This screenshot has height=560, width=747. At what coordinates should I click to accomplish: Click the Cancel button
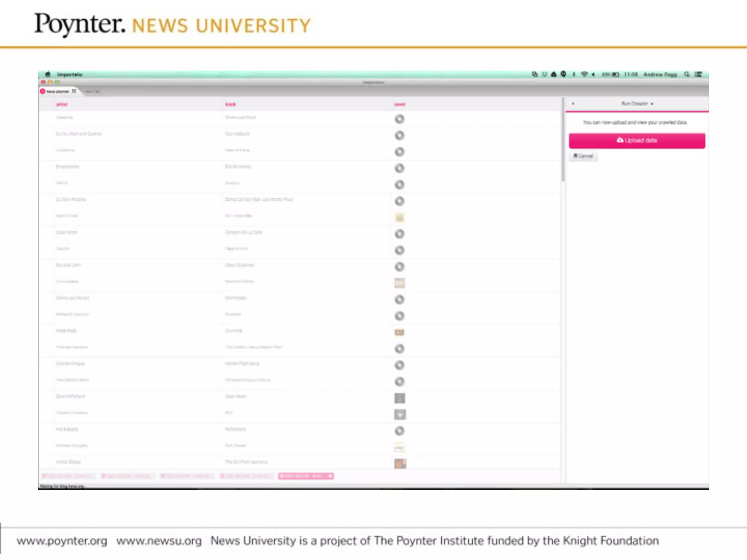pos(583,156)
